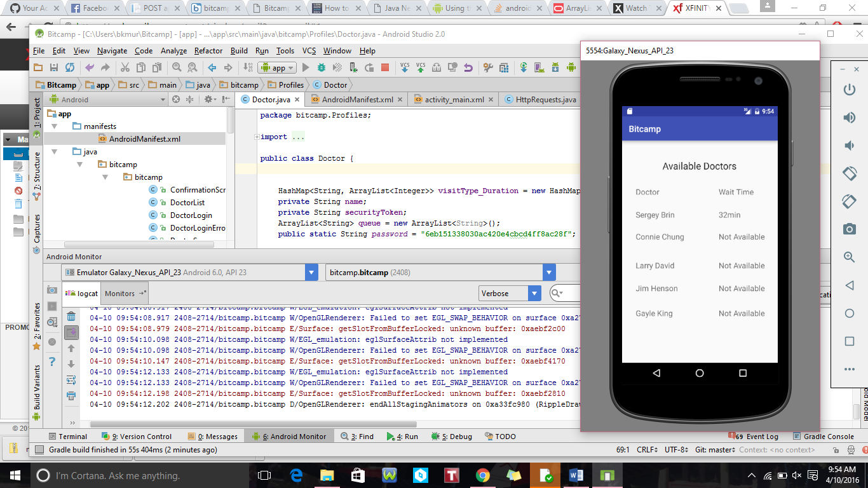868x488 pixels.
Task: Open the app run configuration dropdown
Action: pos(276,68)
